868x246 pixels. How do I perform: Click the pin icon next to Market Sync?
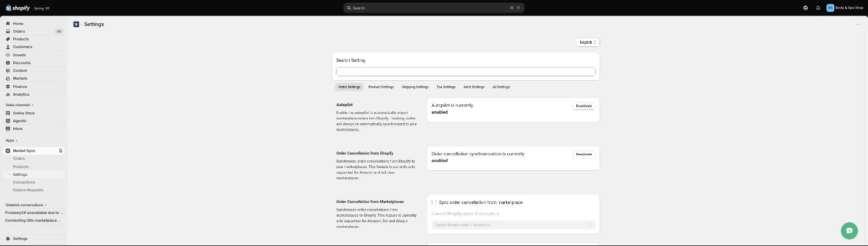61,150
